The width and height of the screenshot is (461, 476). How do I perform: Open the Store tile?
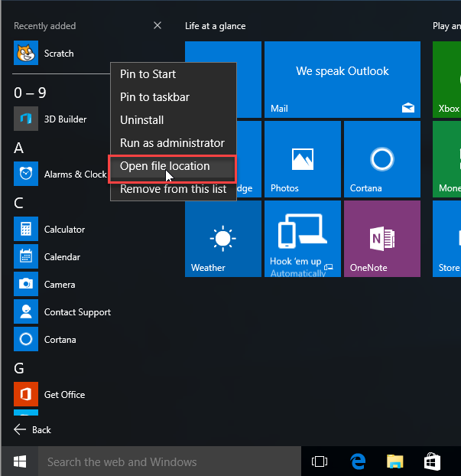pyautogui.click(x=447, y=239)
